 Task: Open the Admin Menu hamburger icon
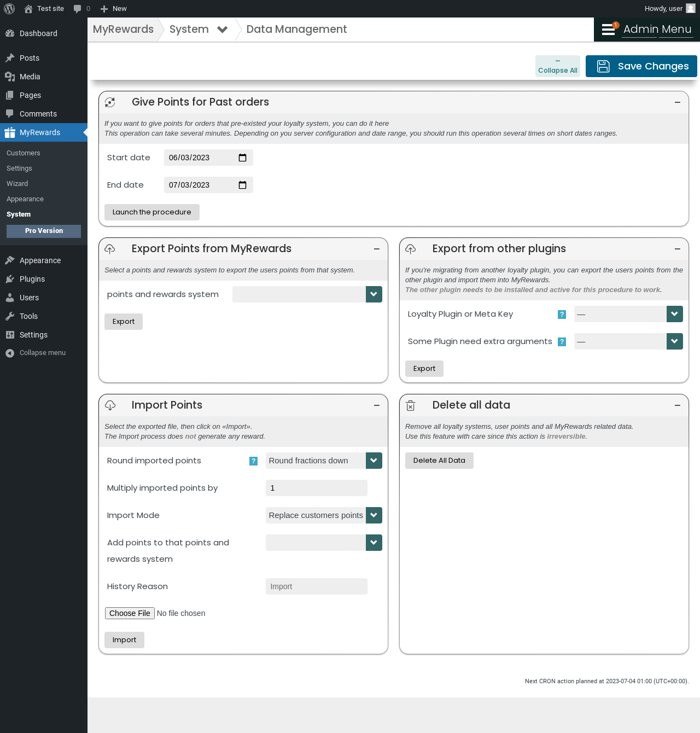[x=608, y=30]
